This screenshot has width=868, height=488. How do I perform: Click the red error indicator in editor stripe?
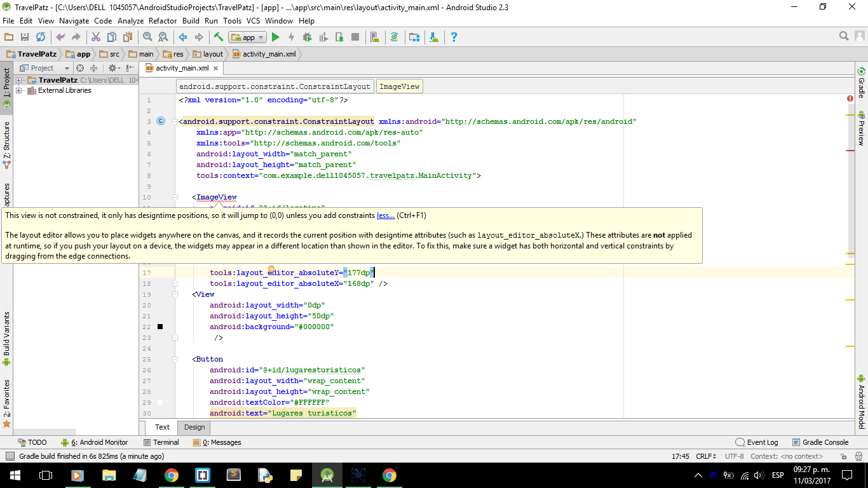click(x=850, y=98)
